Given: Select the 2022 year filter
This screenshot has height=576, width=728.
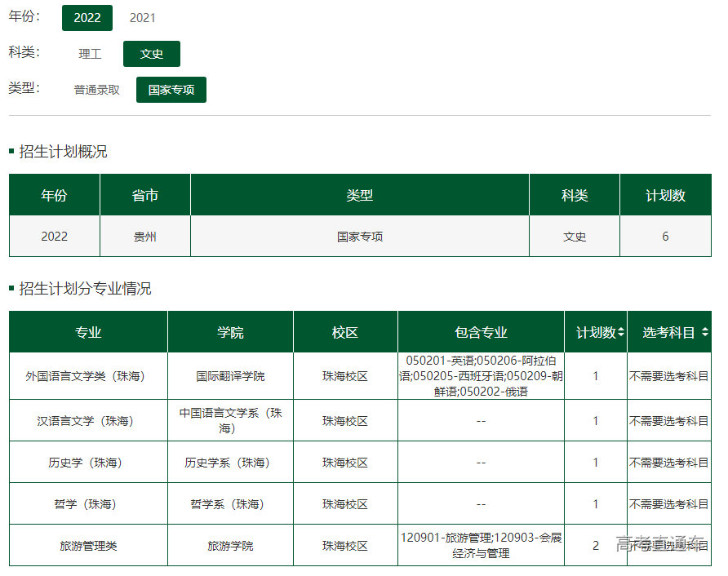Looking at the screenshot, I should coord(87,18).
